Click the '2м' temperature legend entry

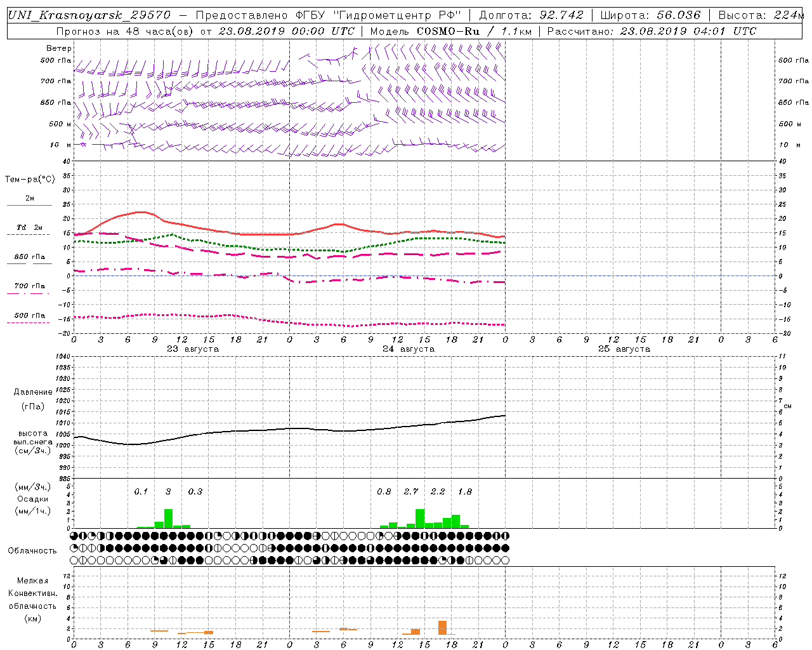[30, 199]
